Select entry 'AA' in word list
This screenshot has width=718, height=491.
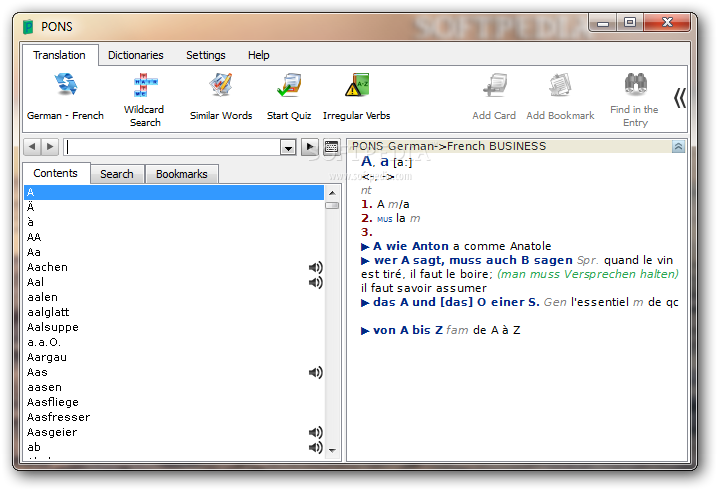174,237
